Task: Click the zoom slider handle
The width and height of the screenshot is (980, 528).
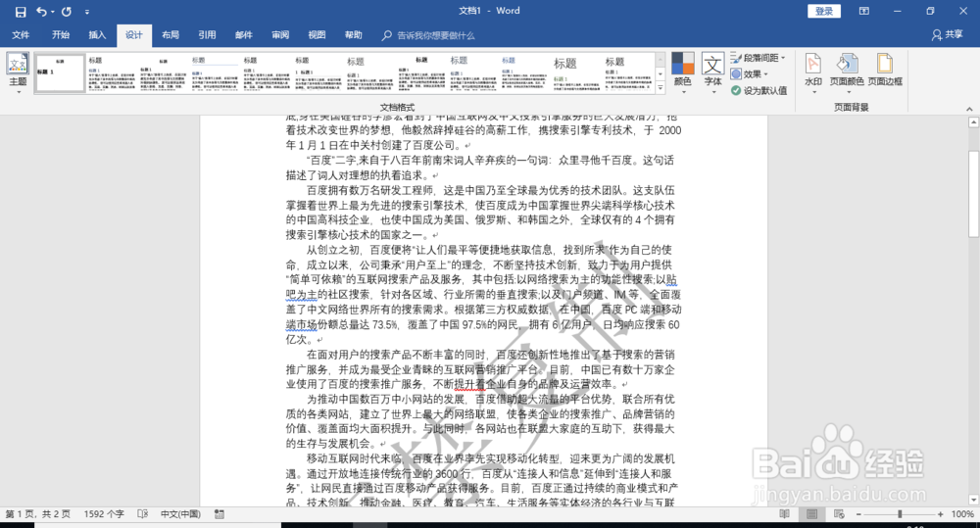Action: pos(900,514)
